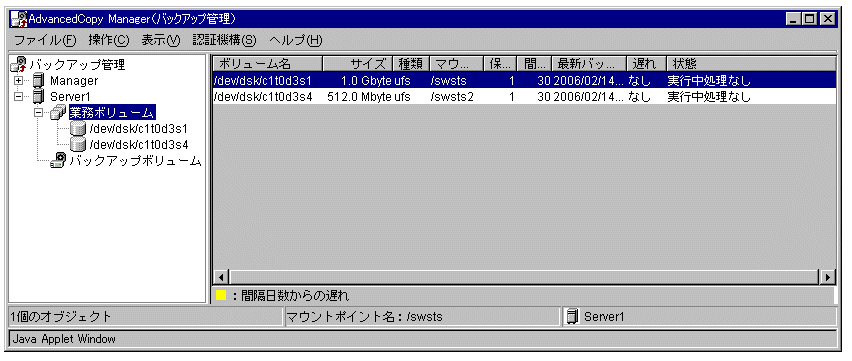The image size is (852, 361).
Task: Select バックアップボリューム in the tree
Action: 135,161
